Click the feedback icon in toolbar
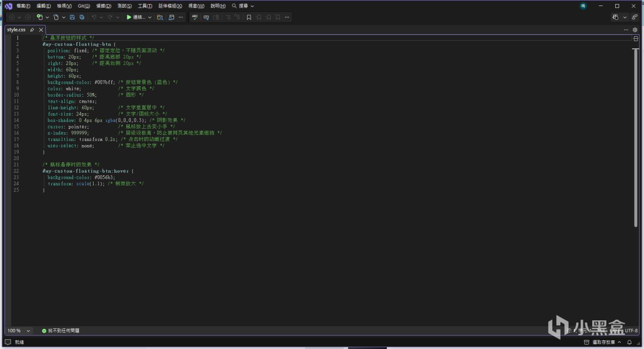644x349 pixels. 635,17
